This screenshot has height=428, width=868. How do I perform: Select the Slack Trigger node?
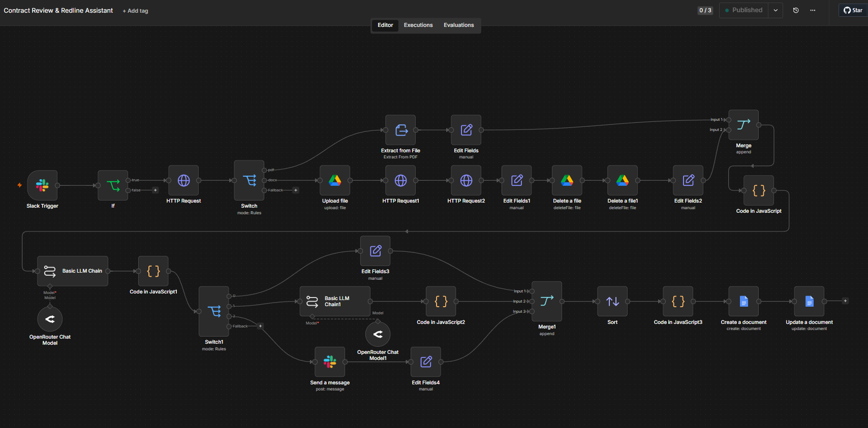[x=42, y=185]
